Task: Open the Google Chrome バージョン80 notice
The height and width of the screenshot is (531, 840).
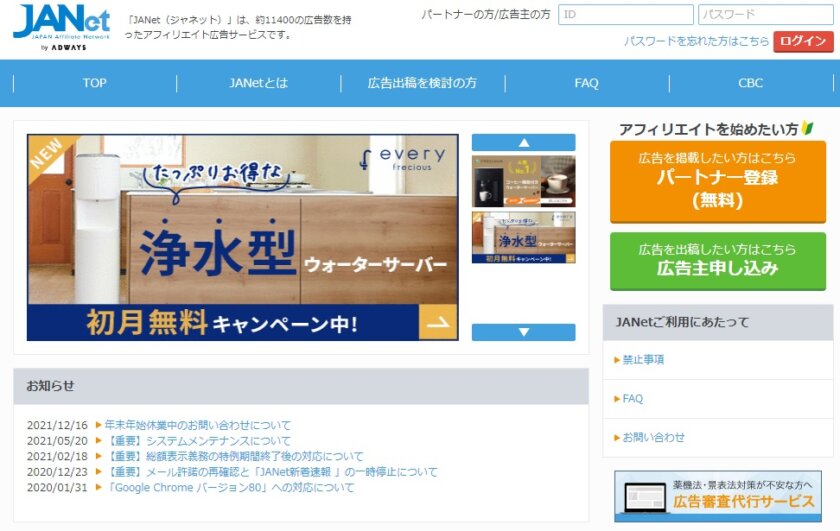Action: pyautogui.click(x=230, y=488)
